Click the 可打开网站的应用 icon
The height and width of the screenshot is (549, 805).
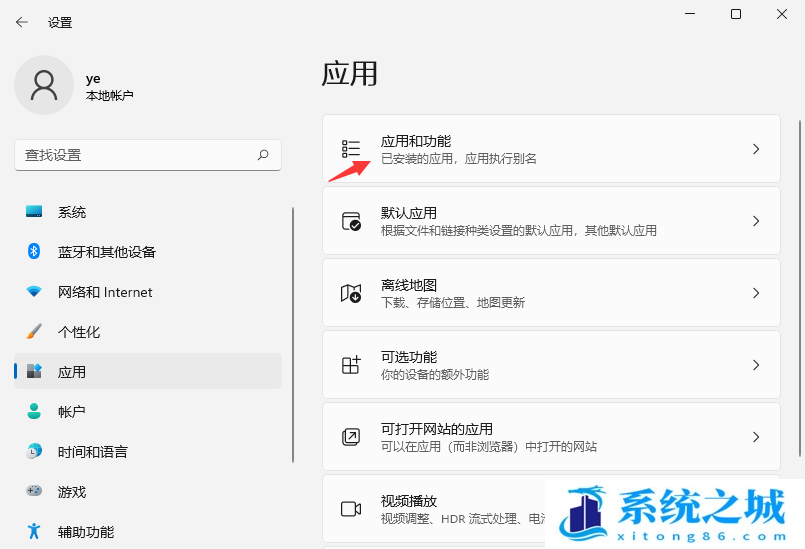click(351, 437)
